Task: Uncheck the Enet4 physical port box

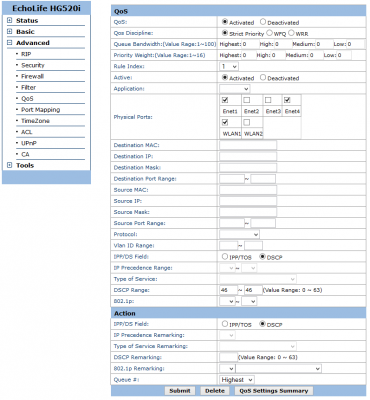Action: [287, 100]
